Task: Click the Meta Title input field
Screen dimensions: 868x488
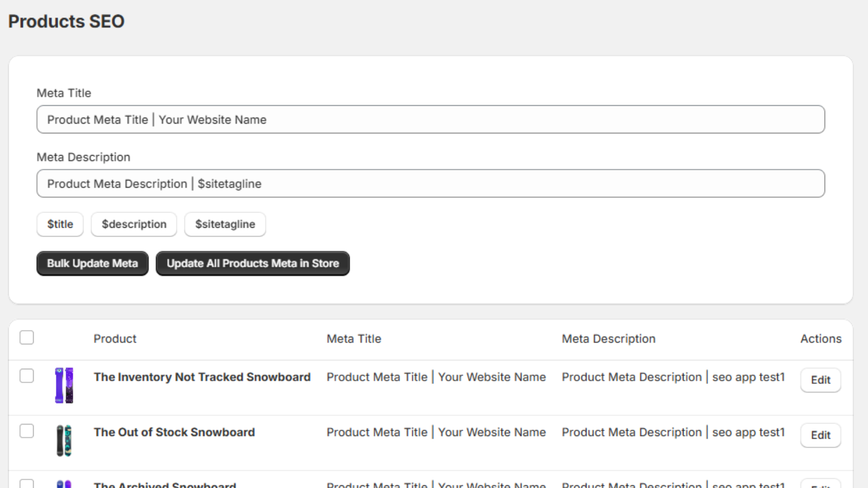Action: coord(431,119)
